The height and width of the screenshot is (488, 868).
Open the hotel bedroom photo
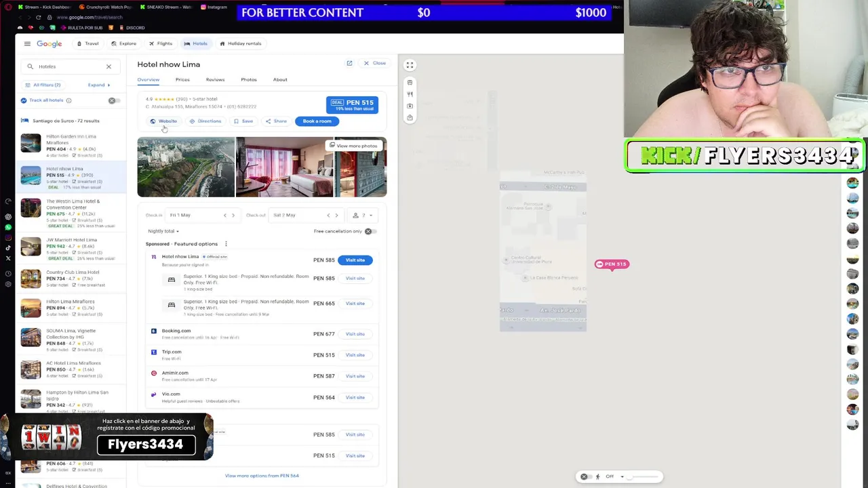(x=284, y=167)
